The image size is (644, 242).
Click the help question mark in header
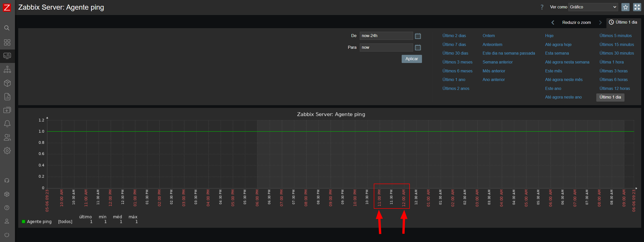(542, 7)
